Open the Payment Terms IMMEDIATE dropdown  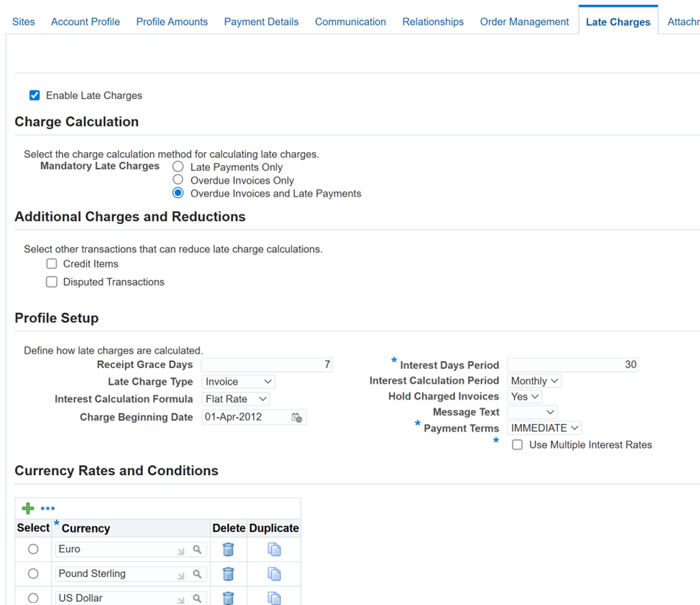point(544,428)
